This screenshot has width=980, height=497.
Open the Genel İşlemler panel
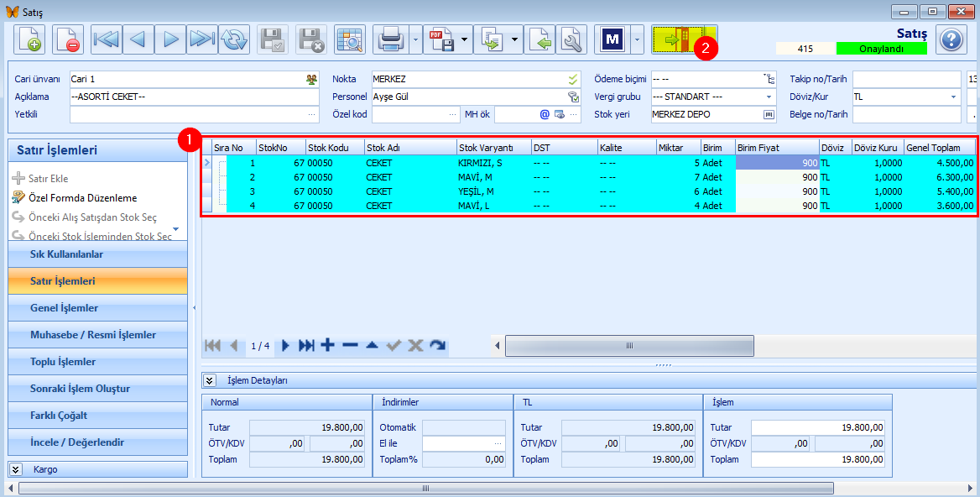tap(97, 308)
